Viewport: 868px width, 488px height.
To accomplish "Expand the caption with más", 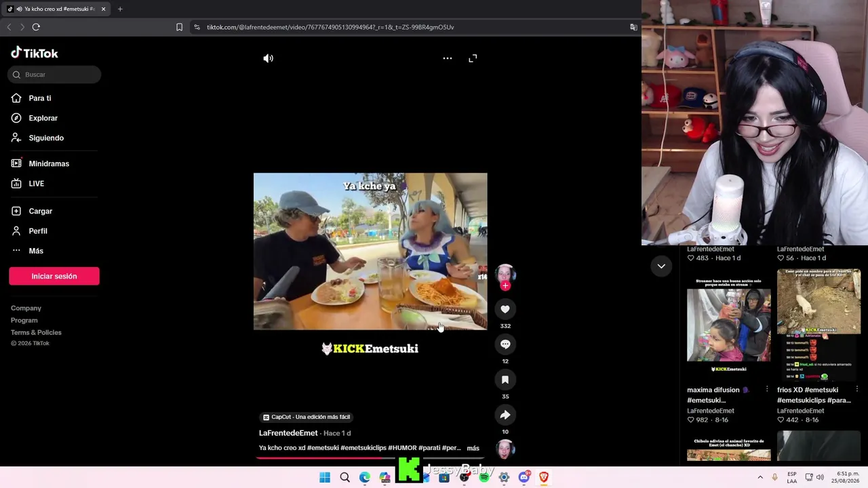I will coord(473,448).
